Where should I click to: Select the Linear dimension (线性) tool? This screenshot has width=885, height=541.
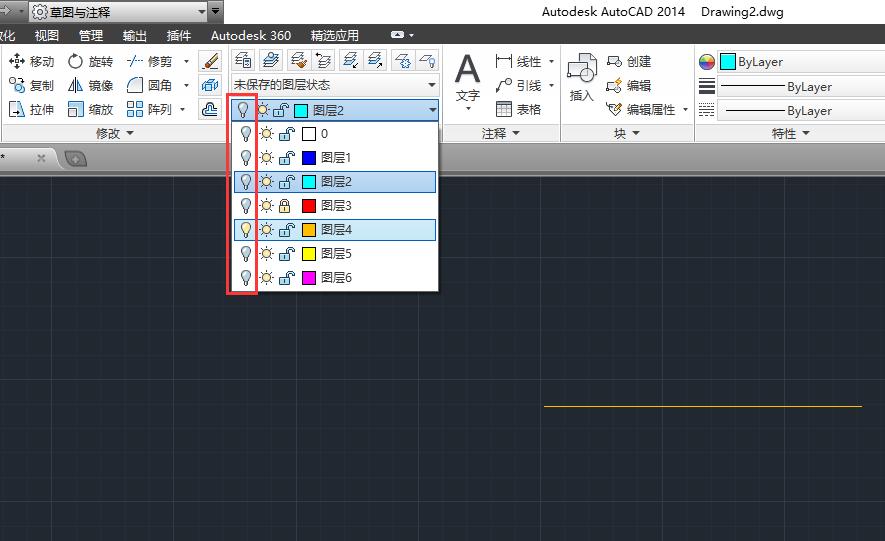[518, 61]
